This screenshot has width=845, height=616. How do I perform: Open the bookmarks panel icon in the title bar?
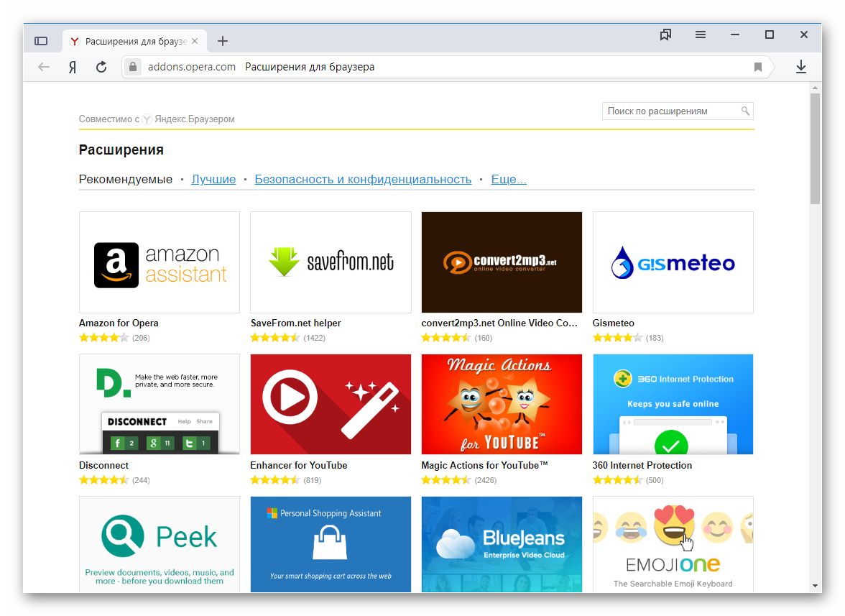click(665, 35)
